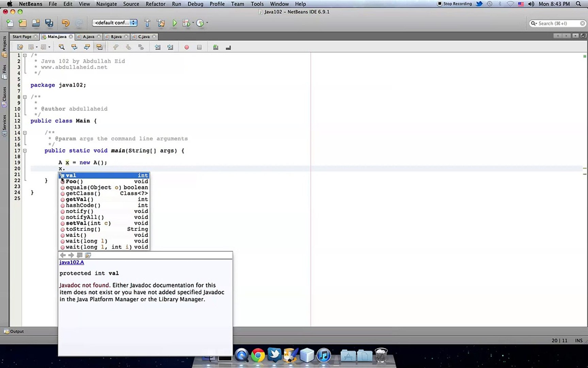This screenshot has height=368, width=588.
Task: Select the Find Selection magnifier in the editor toolbar
Action: point(62,47)
